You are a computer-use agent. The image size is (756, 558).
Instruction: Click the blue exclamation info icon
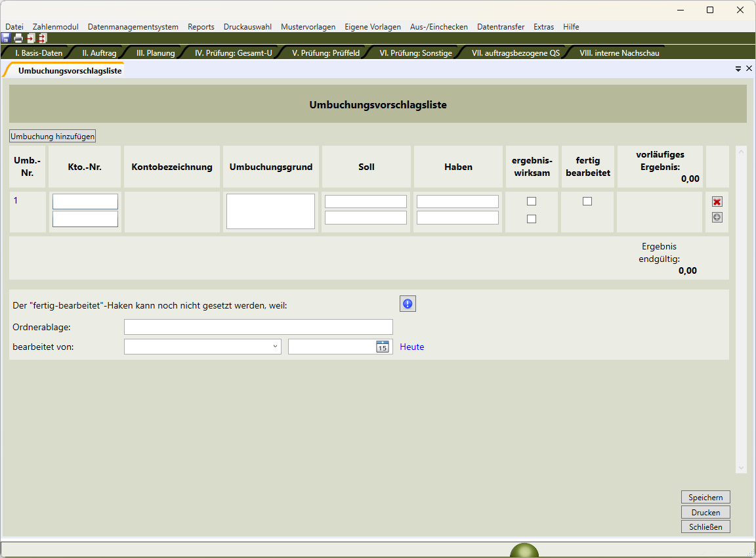pyautogui.click(x=408, y=303)
